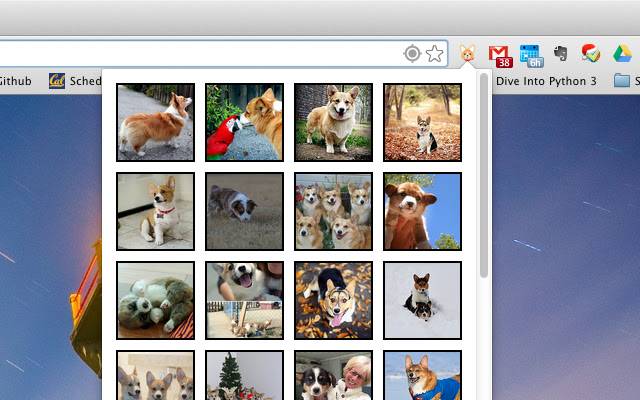Viewport: 640px width, 400px height.
Task: Select the corgi puppy against blue sky photo
Action: (x=422, y=211)
